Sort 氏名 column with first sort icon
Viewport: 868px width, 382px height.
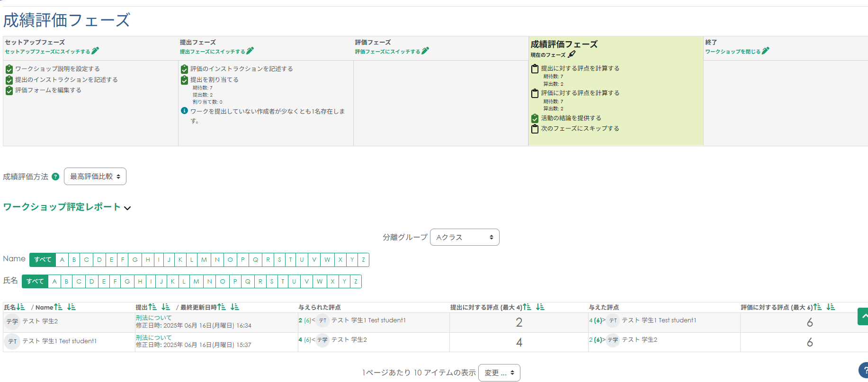click(x=20, y=307)
